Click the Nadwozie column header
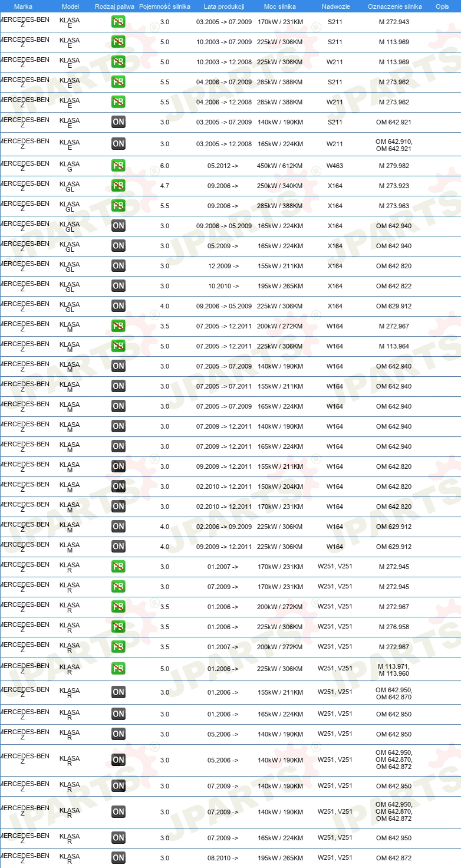Image resolution: width=461 pixels, height=868 pixels. click(335, 6)
